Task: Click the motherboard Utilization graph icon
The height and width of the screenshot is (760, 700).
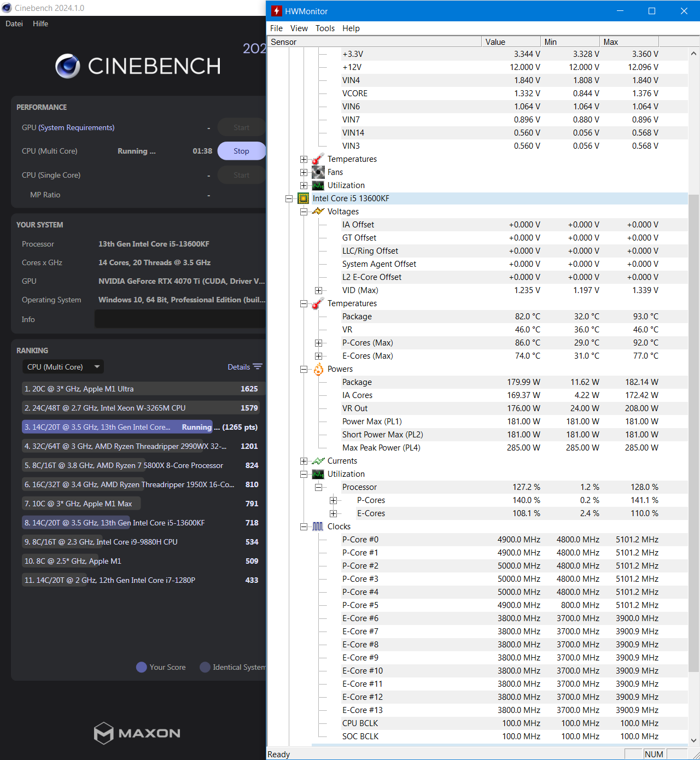Action: [318, 185]
